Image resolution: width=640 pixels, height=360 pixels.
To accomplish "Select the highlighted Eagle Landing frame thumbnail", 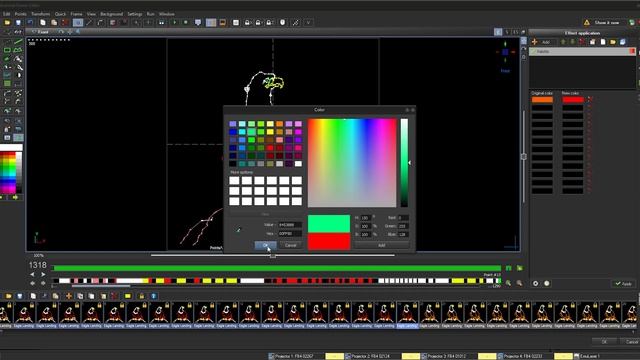I will [407, 315].
